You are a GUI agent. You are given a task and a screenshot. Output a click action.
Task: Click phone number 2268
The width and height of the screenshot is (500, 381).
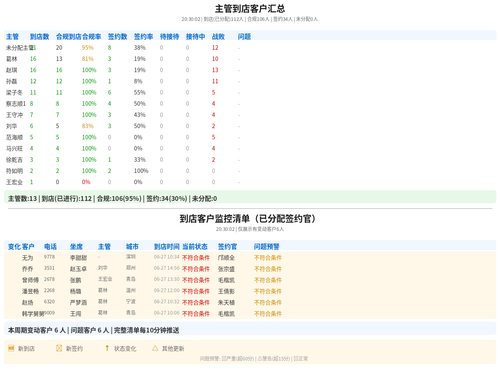click(x=49, y=291)
